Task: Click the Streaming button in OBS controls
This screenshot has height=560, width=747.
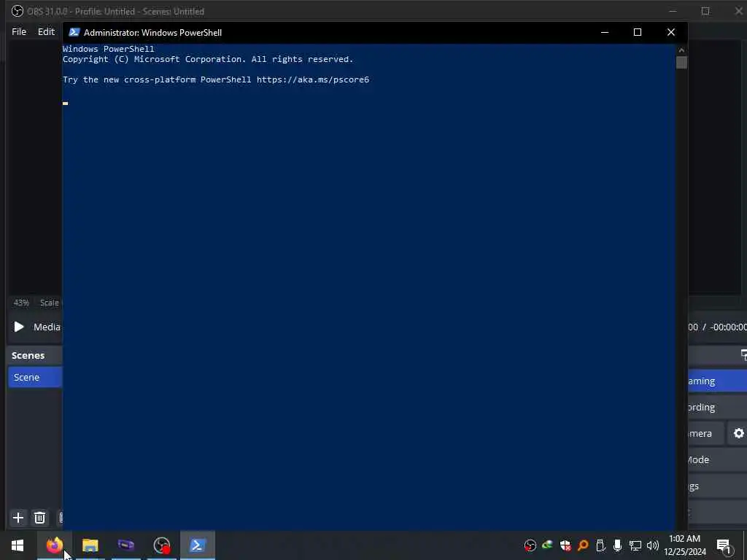Action: tap(717, 381)
